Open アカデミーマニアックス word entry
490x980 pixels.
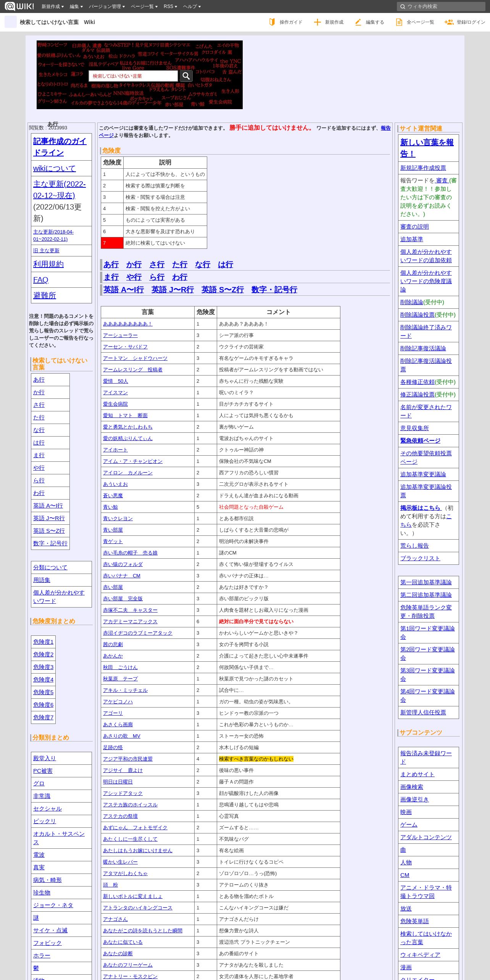click(130, 621)
